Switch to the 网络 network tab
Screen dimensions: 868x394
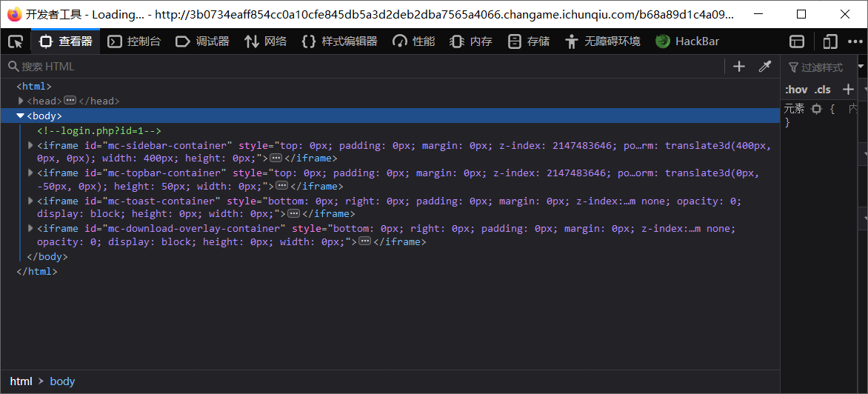(267, 41)
